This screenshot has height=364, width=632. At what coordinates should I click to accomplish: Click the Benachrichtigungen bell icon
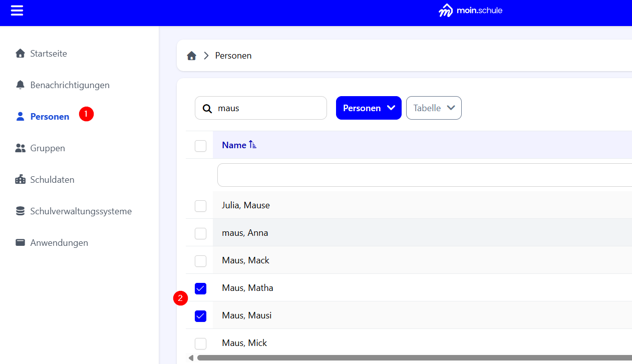pos(20,85)
